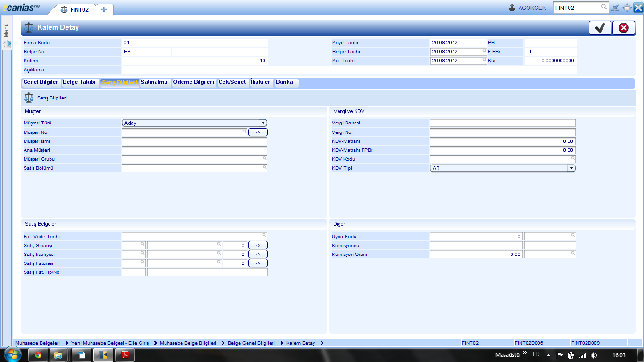Confirm with the checkmark button
The image size is (644, 362).
[600, 28]
